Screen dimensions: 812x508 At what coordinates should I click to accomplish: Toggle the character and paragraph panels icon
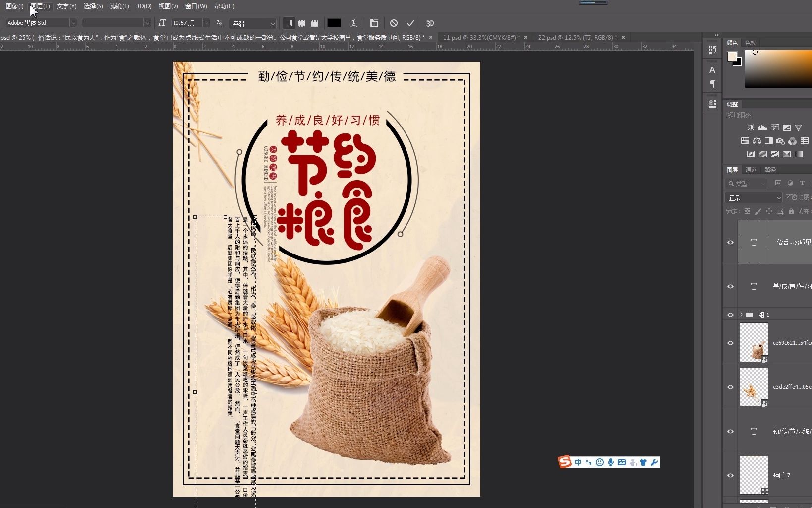[374, 23]
